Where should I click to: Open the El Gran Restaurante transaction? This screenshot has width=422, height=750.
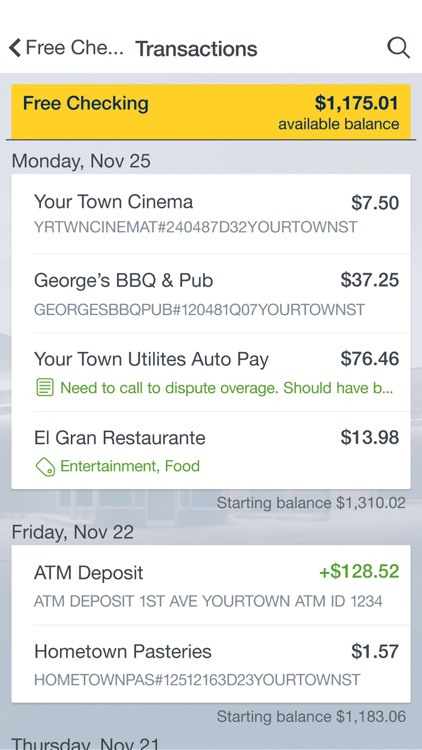pyautogui.click(x=211, y=451)
